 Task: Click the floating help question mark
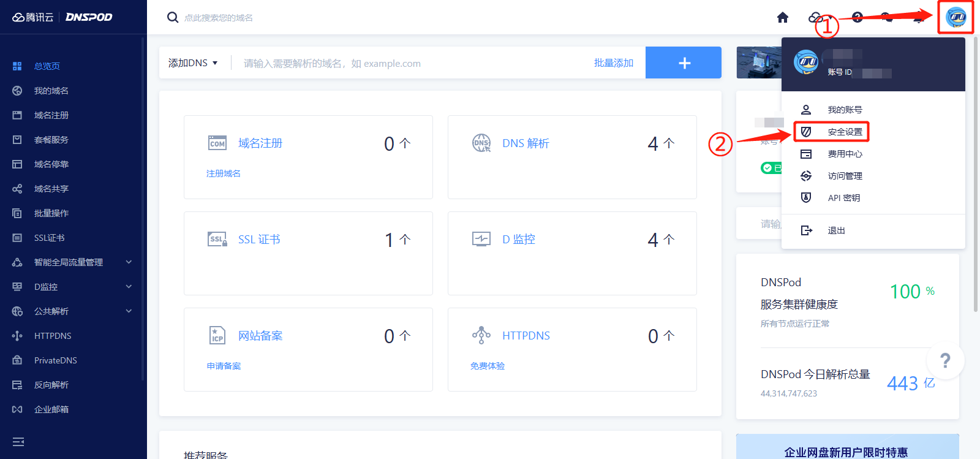[945, 361]
